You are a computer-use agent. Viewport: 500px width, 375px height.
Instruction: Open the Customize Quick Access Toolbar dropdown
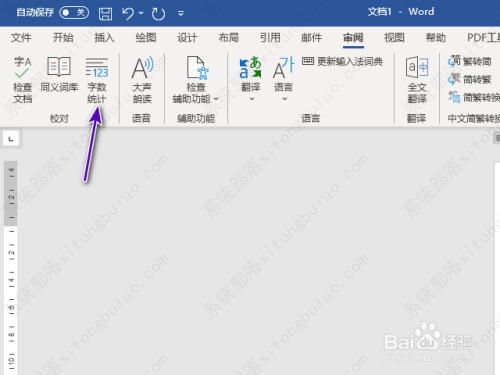coord(181,13)
